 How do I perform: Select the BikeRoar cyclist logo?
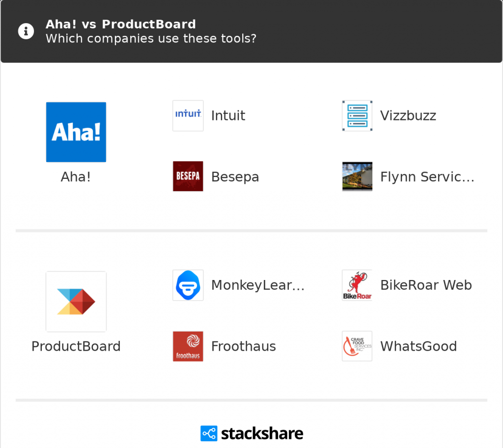[x=357, y=285]
